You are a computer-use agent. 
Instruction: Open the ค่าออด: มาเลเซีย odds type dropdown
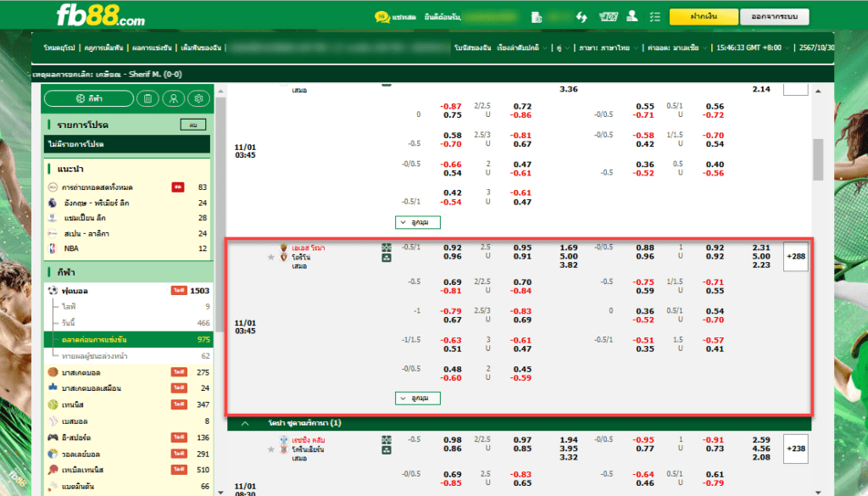(x=677, y=48)
